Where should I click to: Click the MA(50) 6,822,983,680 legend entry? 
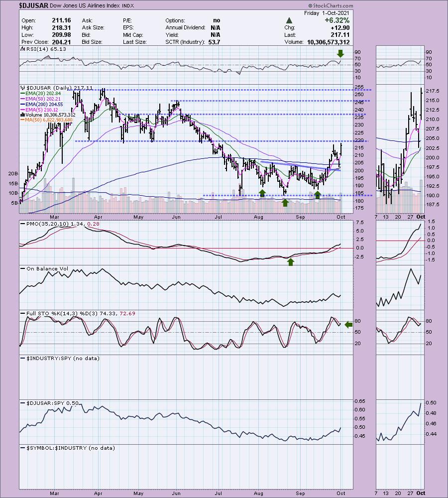49,120
